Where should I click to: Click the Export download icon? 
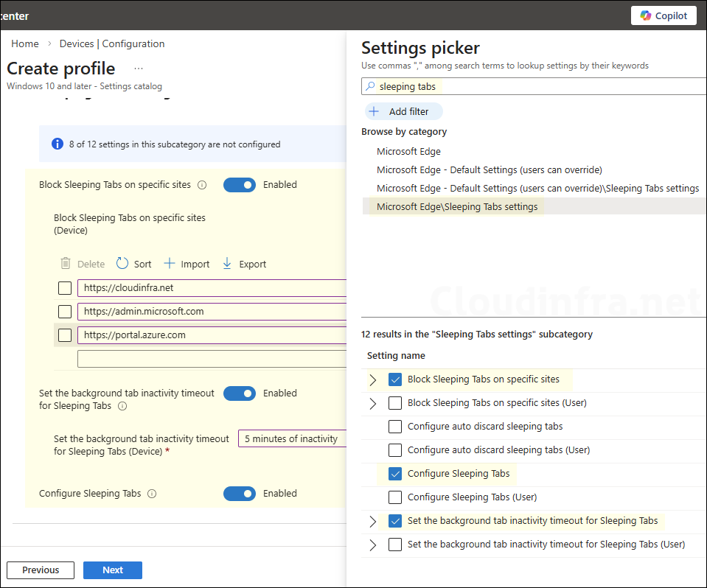[227, 264]
